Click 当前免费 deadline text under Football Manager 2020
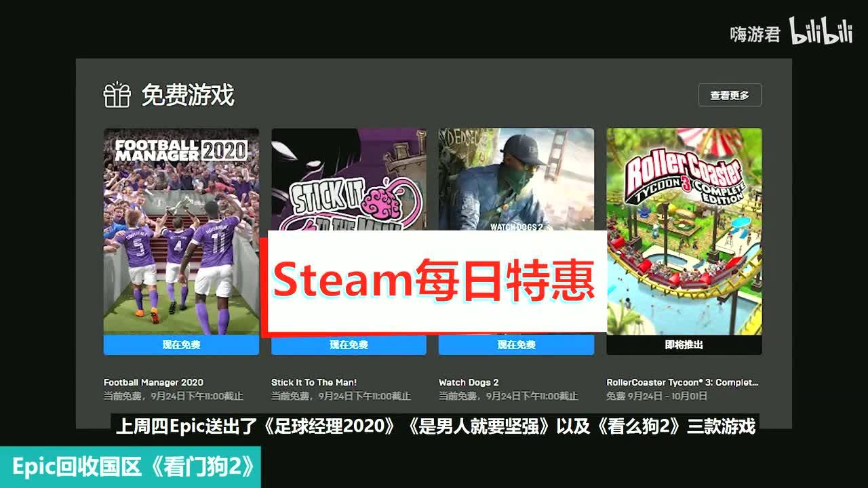Image resolution: width=868 pixels, height=488 pixels. point(174,396)
